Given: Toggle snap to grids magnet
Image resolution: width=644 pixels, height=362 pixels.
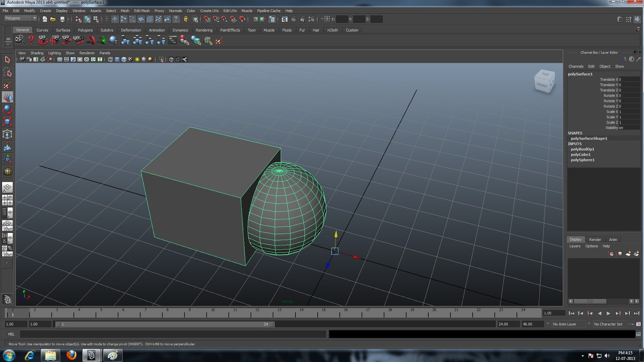Looking at the screenshot, I should [207, 19].
